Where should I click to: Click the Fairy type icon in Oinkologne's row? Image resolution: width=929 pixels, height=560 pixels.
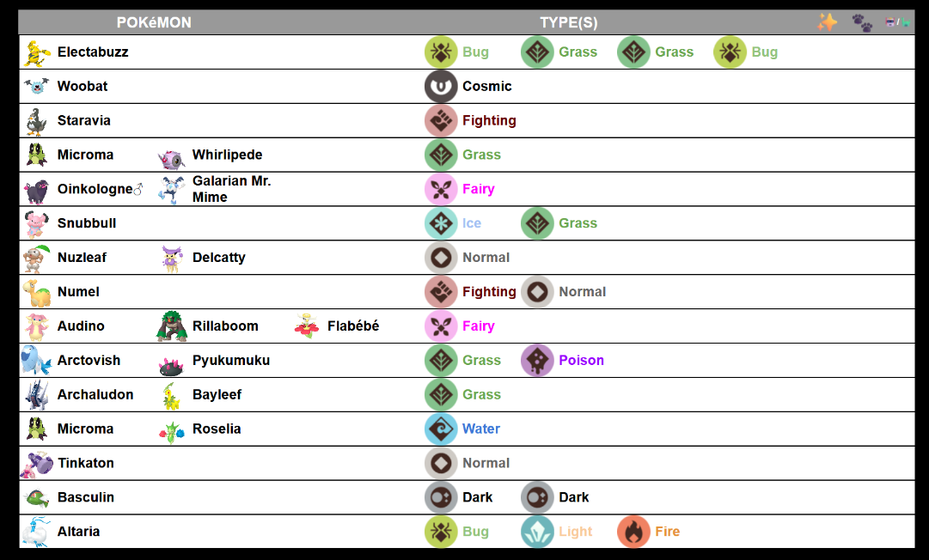[x=441, y=189]
